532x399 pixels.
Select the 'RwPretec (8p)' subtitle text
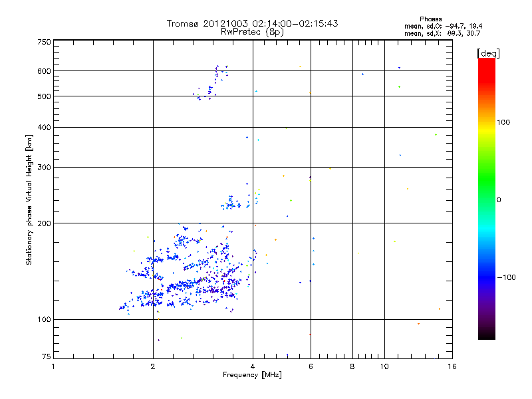253,32
